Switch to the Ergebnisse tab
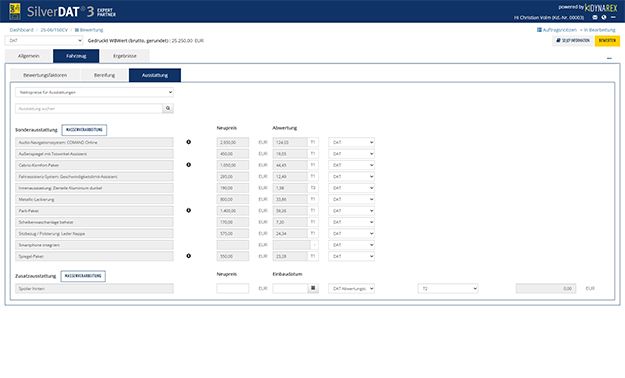 click(x=125, y=56)
